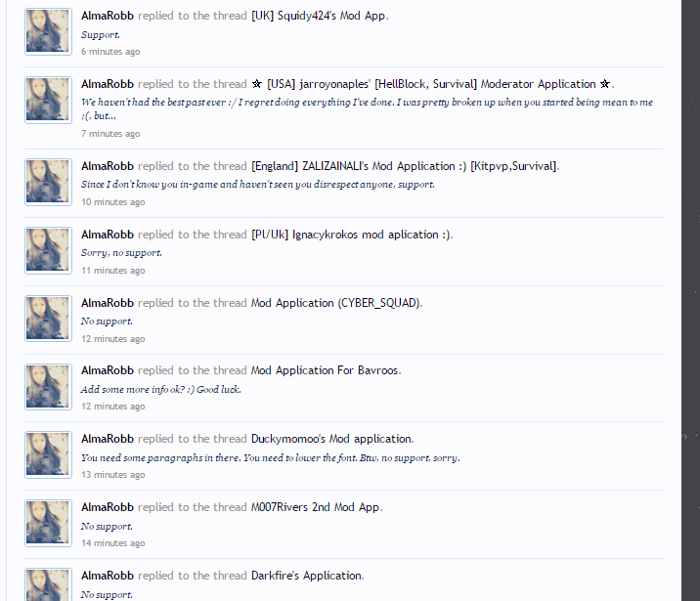Click 'No support.' snippet under Darkfire's thread
The image size is (700, 601).
[x=107, y=595]
